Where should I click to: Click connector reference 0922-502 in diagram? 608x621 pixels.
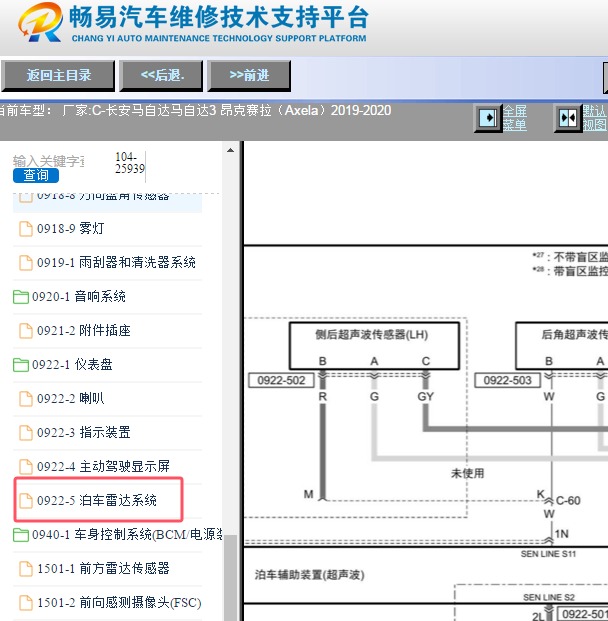coord(281,381)
